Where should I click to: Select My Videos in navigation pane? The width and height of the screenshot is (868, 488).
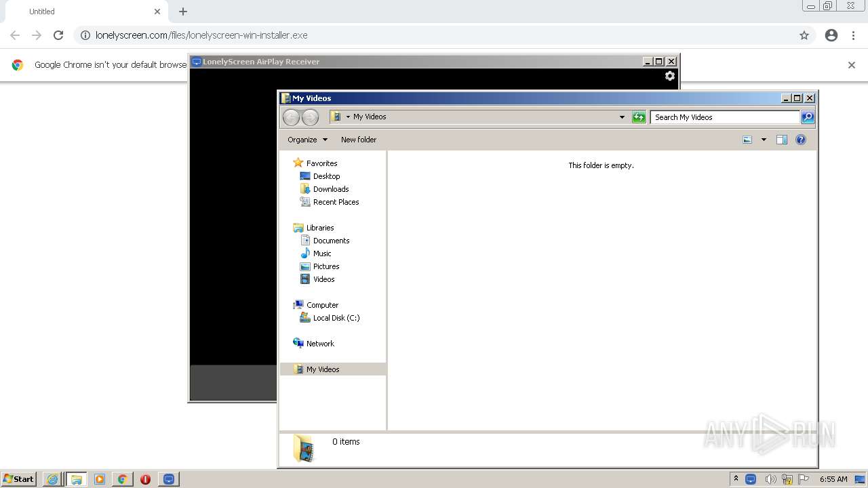coord(333,369)
